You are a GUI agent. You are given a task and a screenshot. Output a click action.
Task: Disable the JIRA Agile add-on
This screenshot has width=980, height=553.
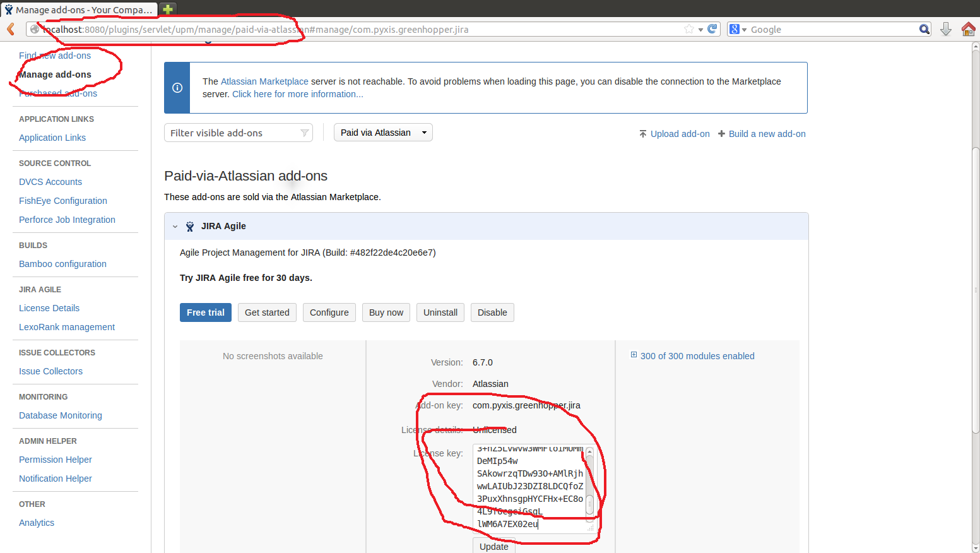point(492,312)
